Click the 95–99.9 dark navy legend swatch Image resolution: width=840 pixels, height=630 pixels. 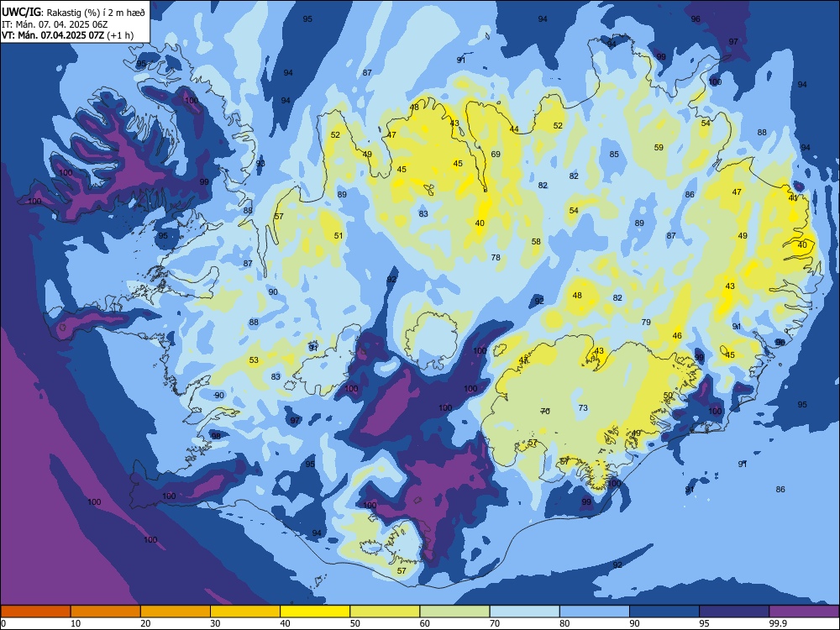734,612
